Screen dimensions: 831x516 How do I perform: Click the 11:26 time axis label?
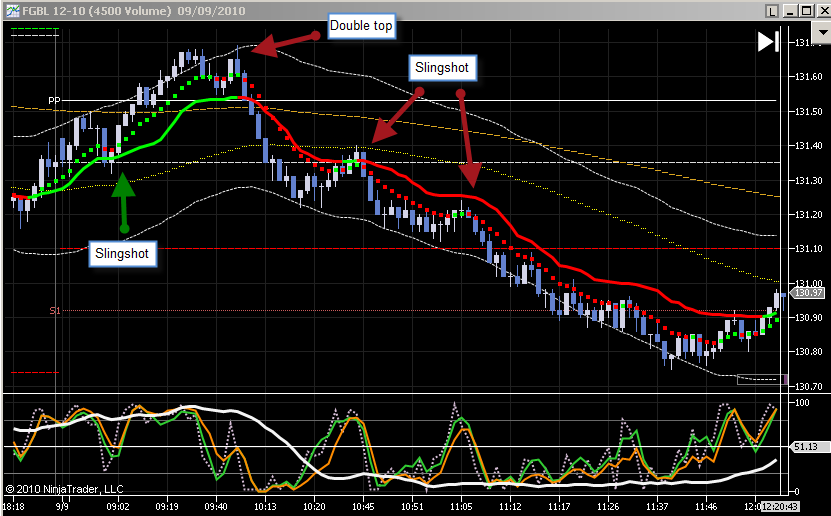608,507
